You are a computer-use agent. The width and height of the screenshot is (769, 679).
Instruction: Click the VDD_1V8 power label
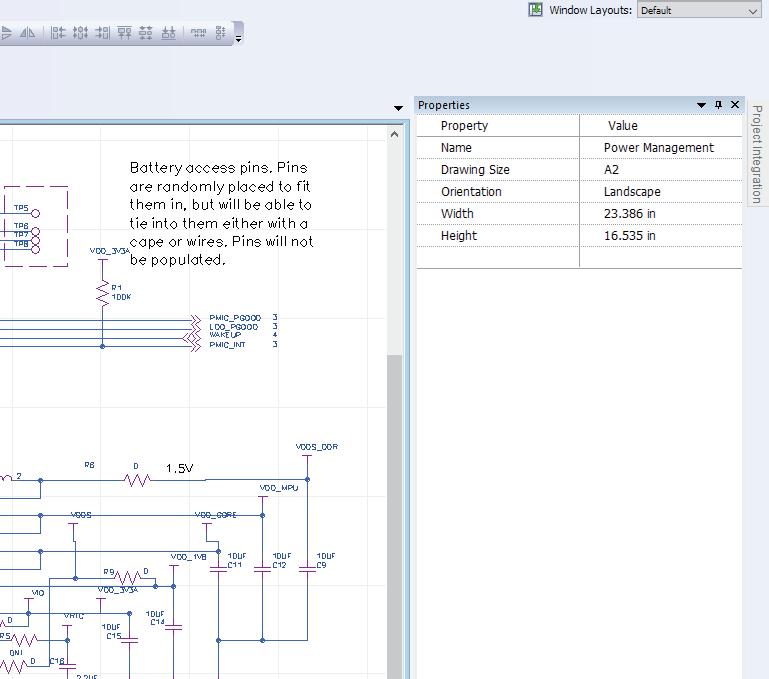188,557
